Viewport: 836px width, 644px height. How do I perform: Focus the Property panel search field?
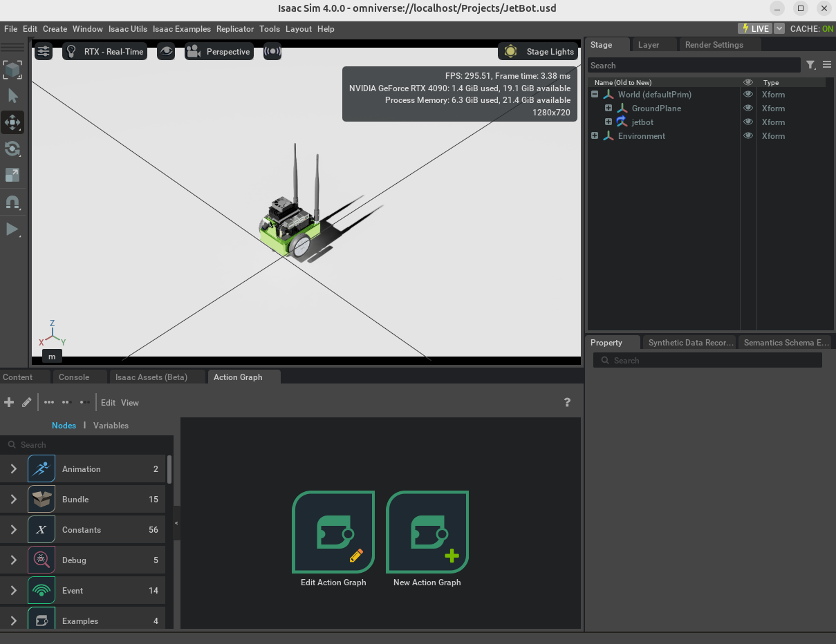pyautogui.click(x=707, y=361)
